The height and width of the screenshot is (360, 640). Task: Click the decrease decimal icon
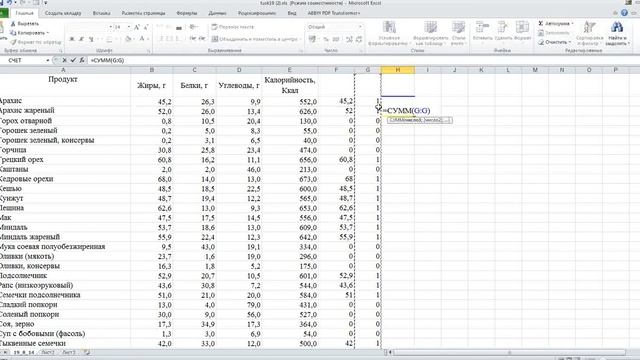click(x=359, y=39)
